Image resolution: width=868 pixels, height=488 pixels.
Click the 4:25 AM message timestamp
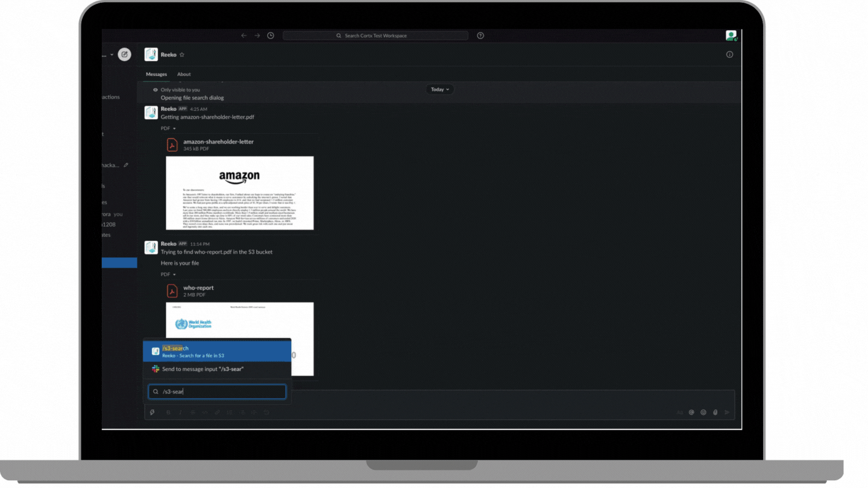coord(198,109)
